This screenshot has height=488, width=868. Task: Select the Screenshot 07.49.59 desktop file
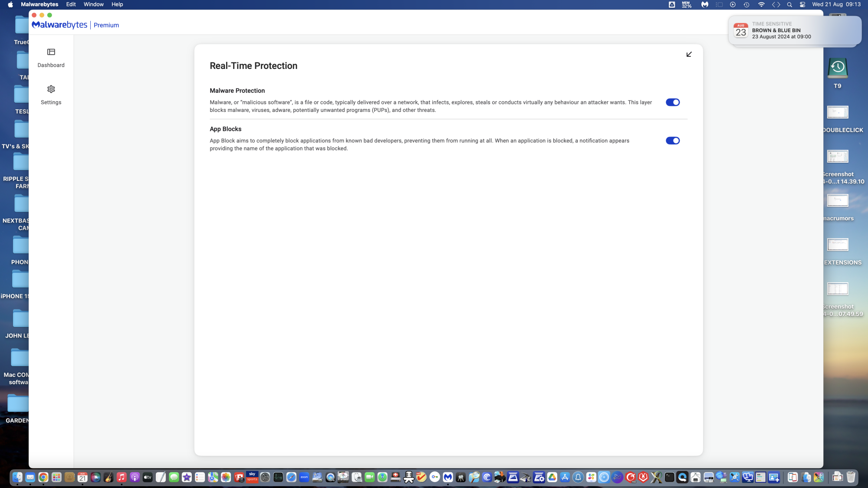[838, 289]
